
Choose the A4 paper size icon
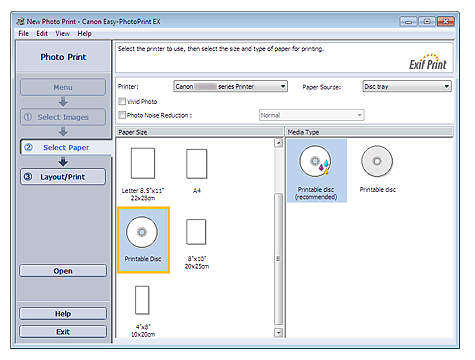[x=197, y=164]
